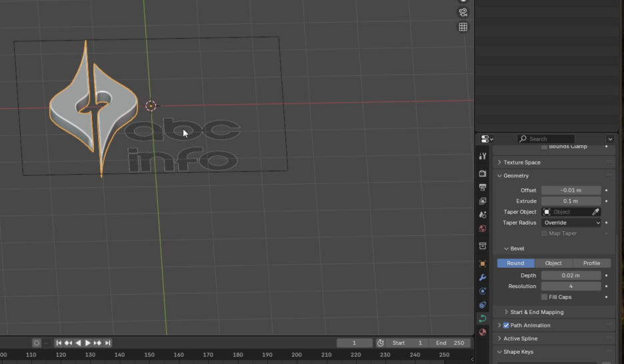This screenshot has width=624, height=364.
Task: Open the Taper Radius Override dropdown
Action: [x=571, y=223]
